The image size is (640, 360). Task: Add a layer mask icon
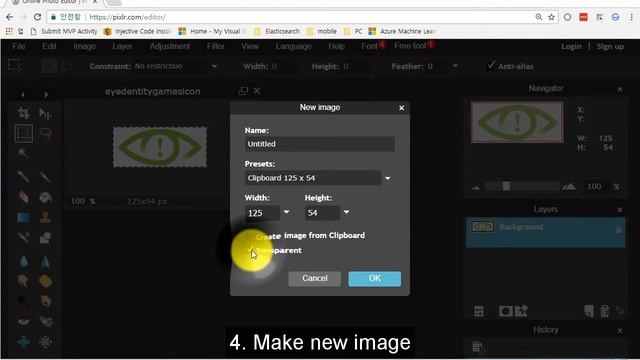[x=505, y=311]
